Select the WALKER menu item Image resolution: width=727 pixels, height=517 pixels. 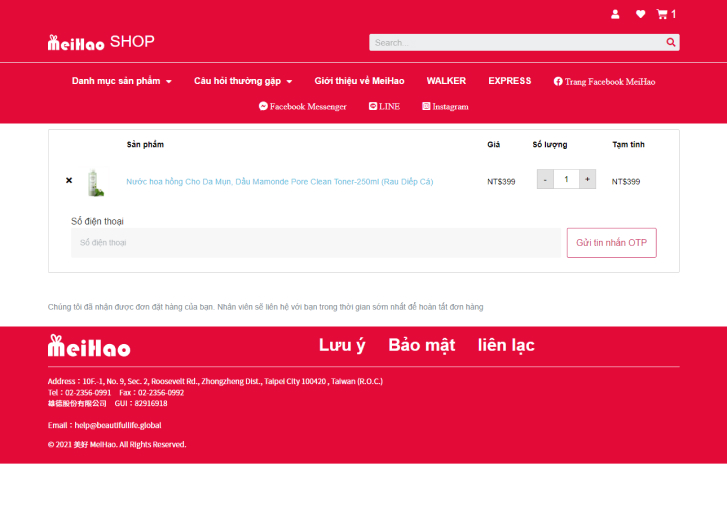[x=446, y=81]
